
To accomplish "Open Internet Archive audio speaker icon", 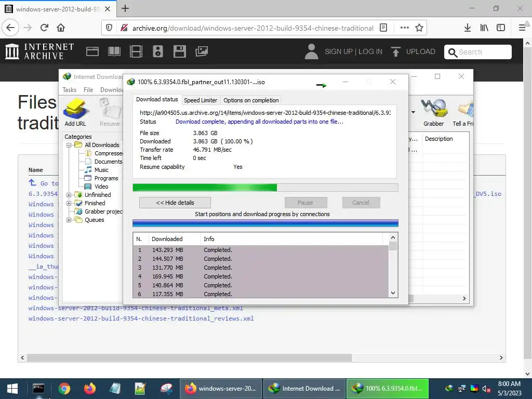I will click(158, 51).
